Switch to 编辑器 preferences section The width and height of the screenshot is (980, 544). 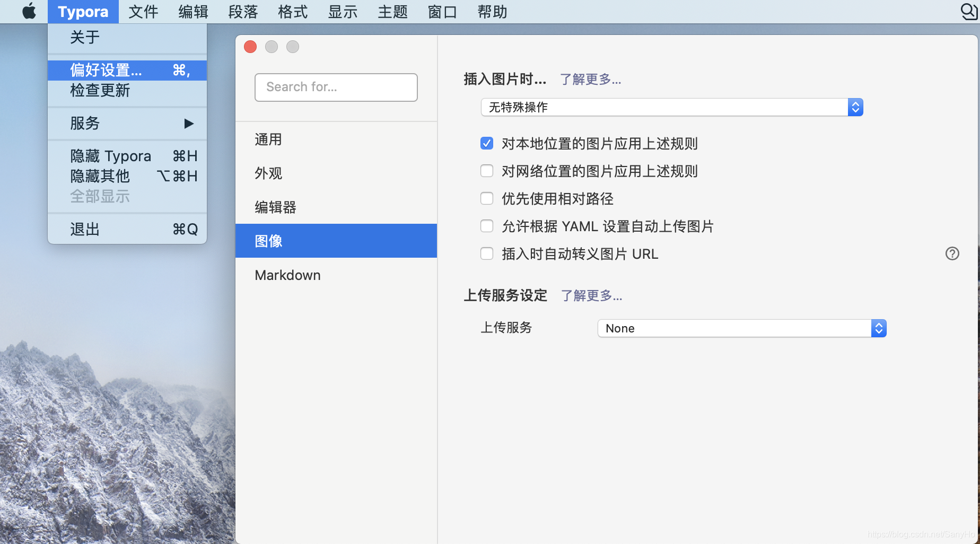[336, 207]
